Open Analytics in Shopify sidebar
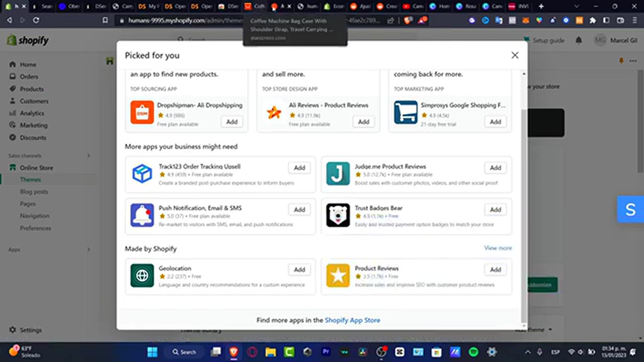 [x=32, y=113]
